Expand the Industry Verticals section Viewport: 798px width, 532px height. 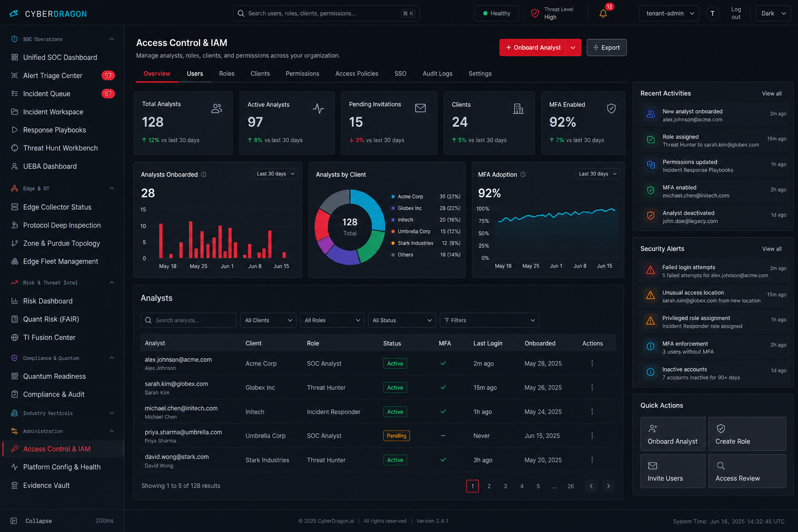click(x=112, y=413)
